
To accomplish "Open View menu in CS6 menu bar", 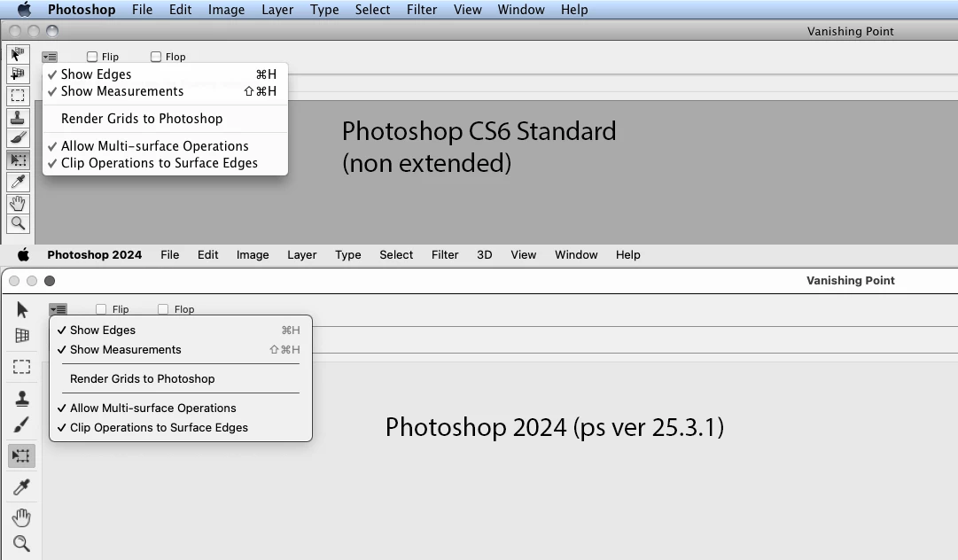I will [467, 10].
